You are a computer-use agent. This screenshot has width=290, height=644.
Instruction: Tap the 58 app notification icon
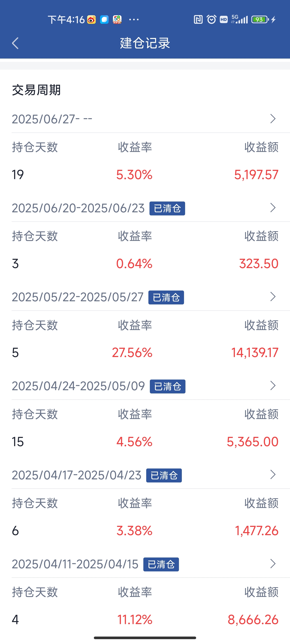pos(117,20)
